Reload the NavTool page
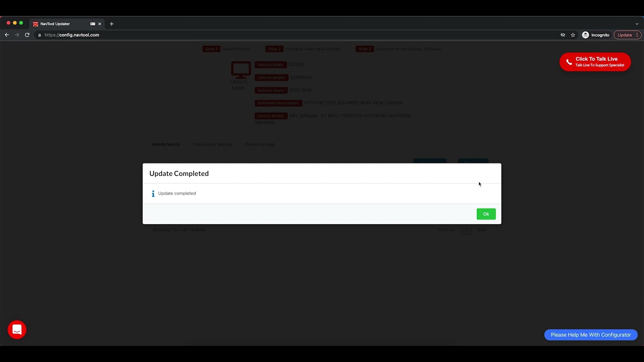This screenshot has height=362, width=644. click(x=27, y=35)
